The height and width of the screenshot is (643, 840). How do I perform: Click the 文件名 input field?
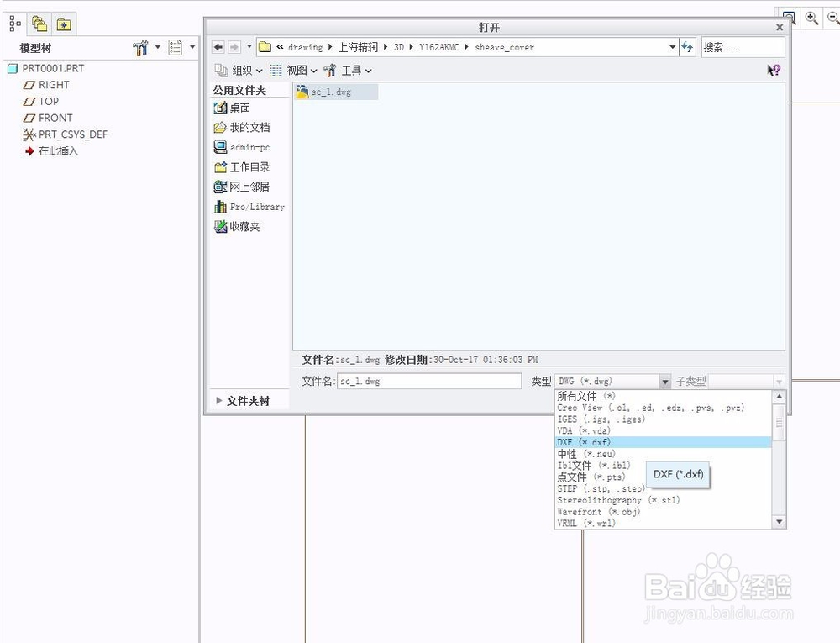click(x=429, y=381)
